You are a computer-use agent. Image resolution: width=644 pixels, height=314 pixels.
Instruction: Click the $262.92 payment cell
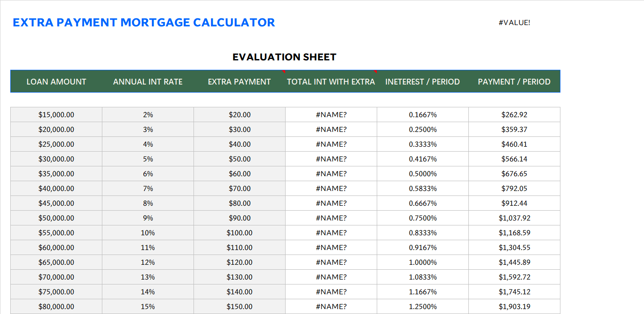[514, 115]
